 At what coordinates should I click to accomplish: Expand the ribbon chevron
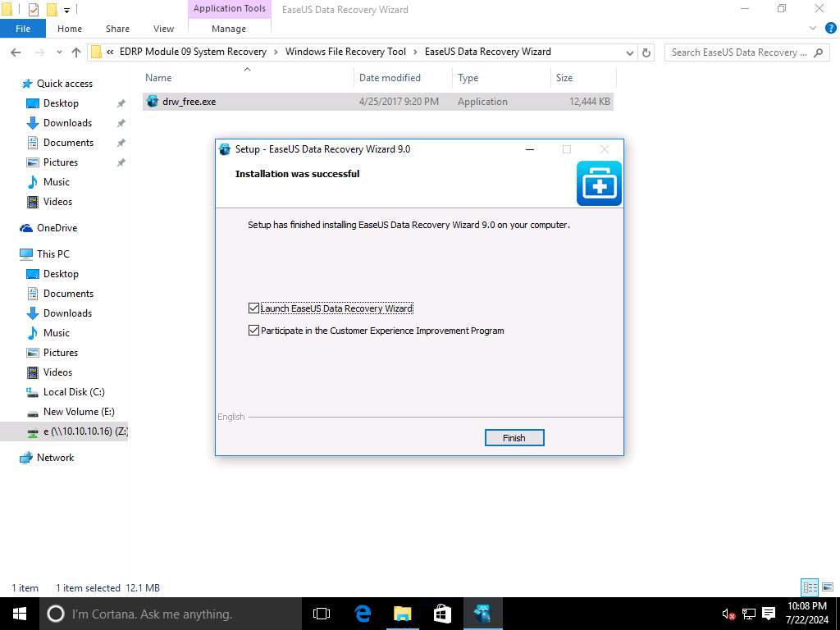[x=813, y=29]
